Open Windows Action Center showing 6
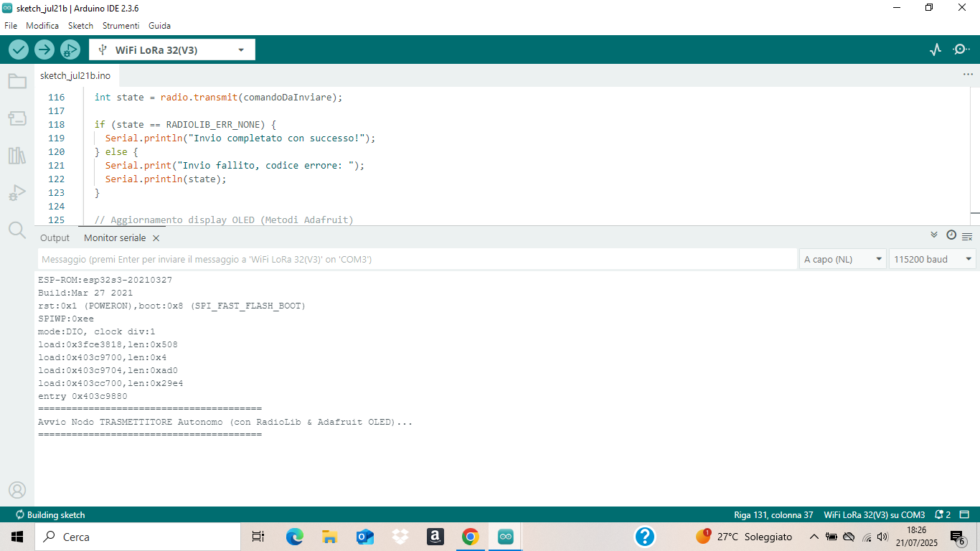 coord(958,537)
